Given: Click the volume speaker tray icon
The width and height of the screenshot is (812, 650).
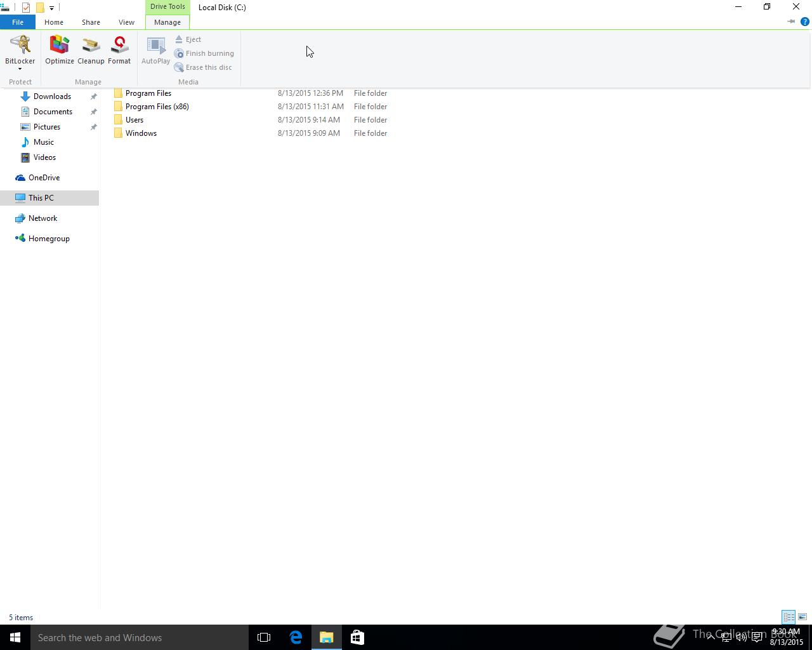Looking at the screenshot, I should (741, 637).
